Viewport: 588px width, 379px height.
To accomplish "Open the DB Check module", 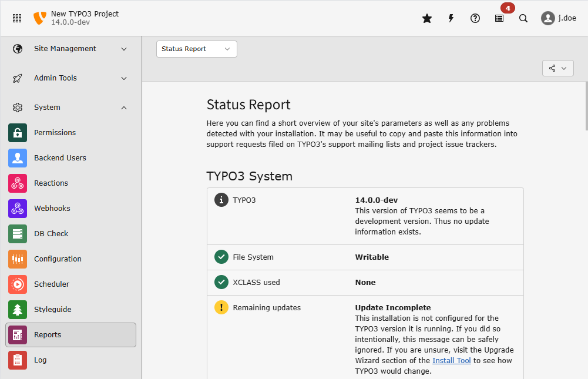I will [51, 234].
